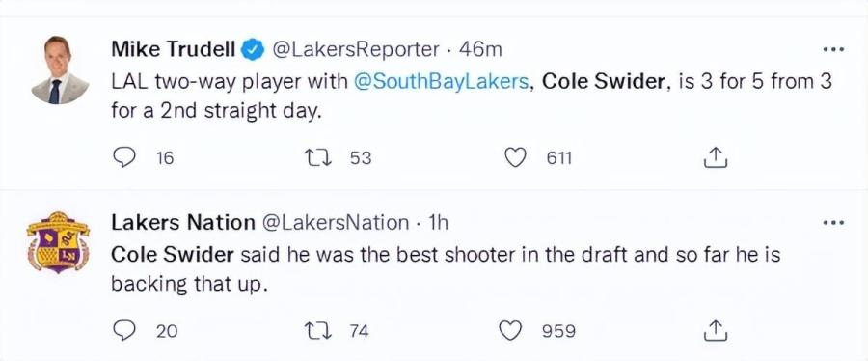Click Mike Trudell's profile photo
Viewport: 868px width, 361px height.
pyautogui.click(x=61, y=69)
